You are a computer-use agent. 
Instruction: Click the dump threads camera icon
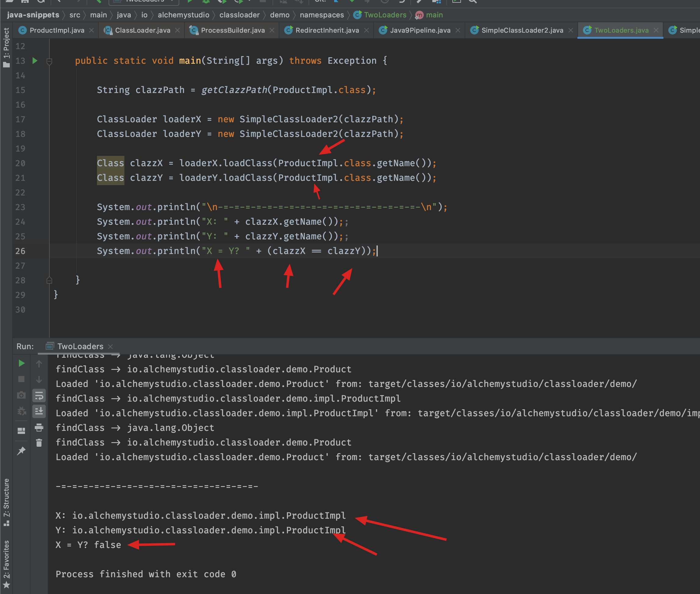[x=21, y=395]
